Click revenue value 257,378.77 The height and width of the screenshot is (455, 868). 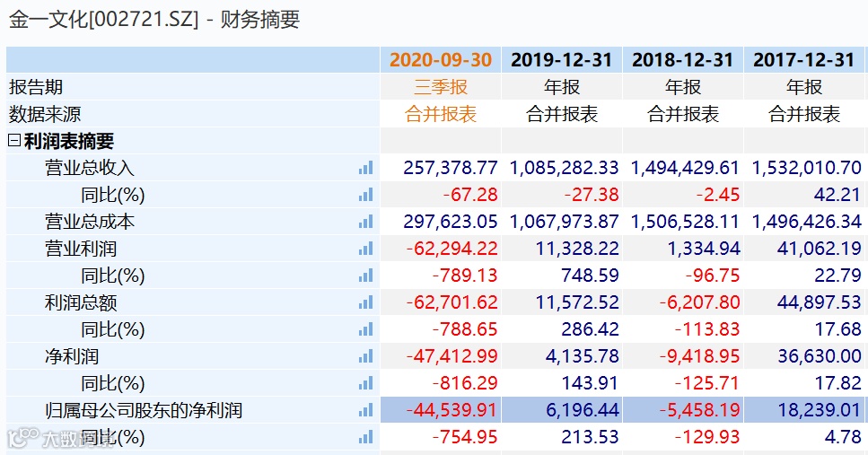[450, 168]
